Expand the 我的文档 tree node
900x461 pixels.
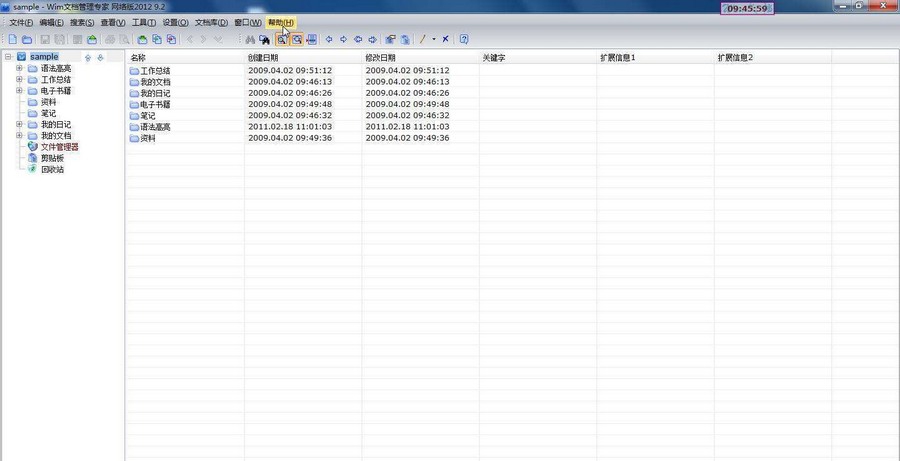(x=20, y=135)
